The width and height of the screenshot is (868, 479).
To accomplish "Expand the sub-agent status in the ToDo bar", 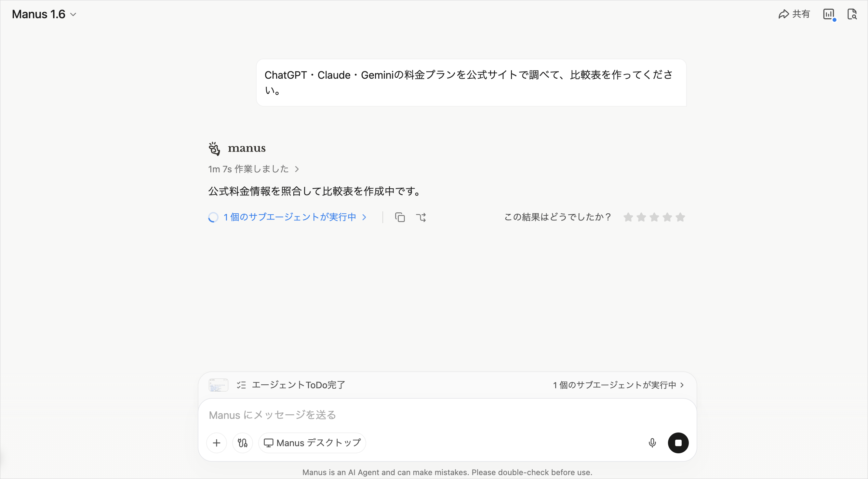I will point(618,385).
